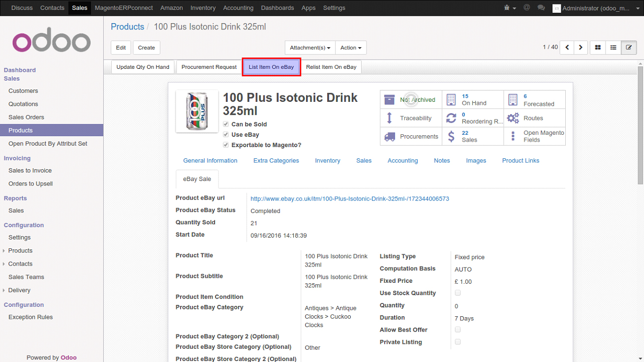Image resolution: width=644 pixels, height=362 pixels.
Task: Open the debug bug icon menu
Action: tap(510, 8)
